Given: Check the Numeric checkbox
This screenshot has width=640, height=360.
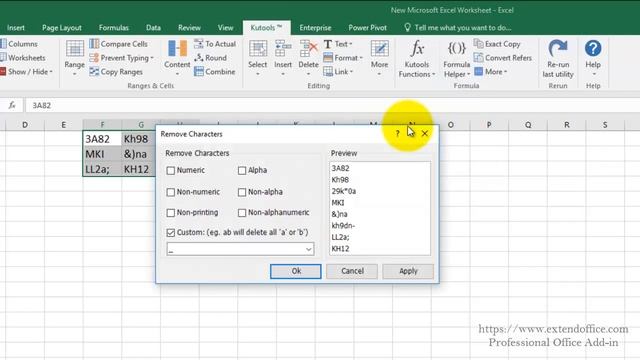Looking at the screenshot, I should (x=171, y=171).
